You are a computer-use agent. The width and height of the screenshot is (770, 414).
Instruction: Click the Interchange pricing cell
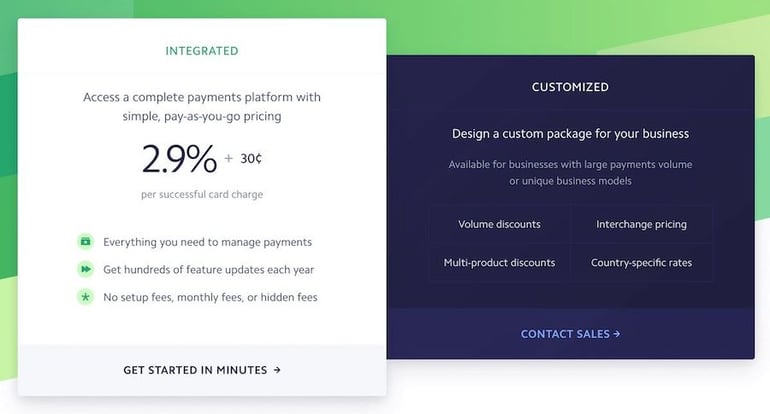coord(641,224)
